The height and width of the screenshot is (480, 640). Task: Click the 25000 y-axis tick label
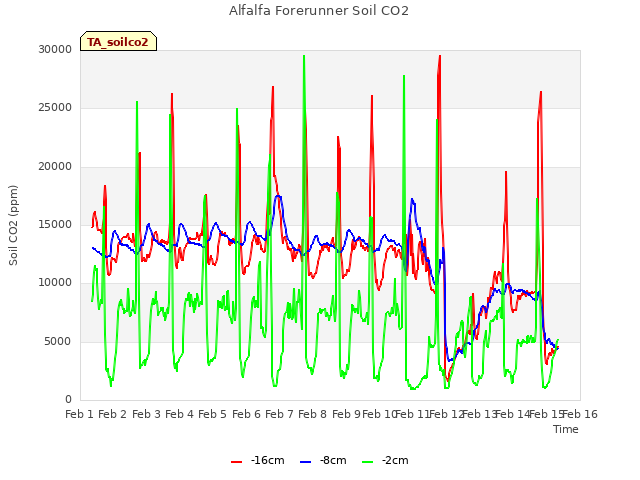pos(55,108)
